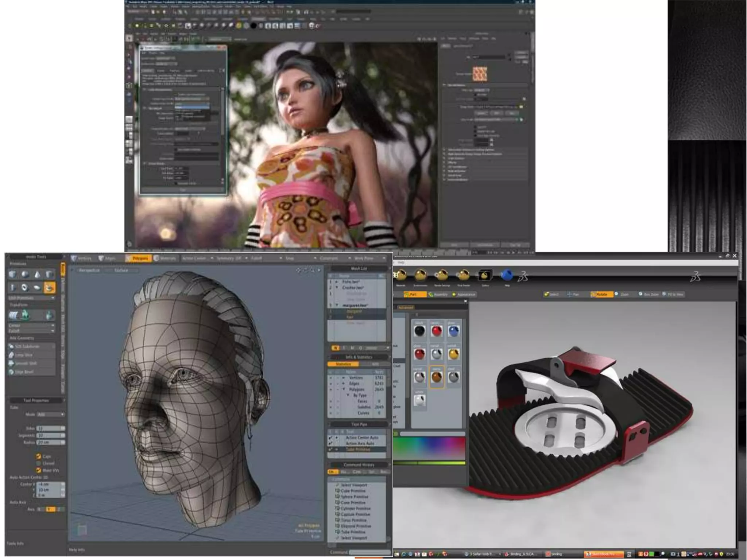Click the torus primitive tool icon
Screen dimensions: 747x560
(x=24, y=288)
